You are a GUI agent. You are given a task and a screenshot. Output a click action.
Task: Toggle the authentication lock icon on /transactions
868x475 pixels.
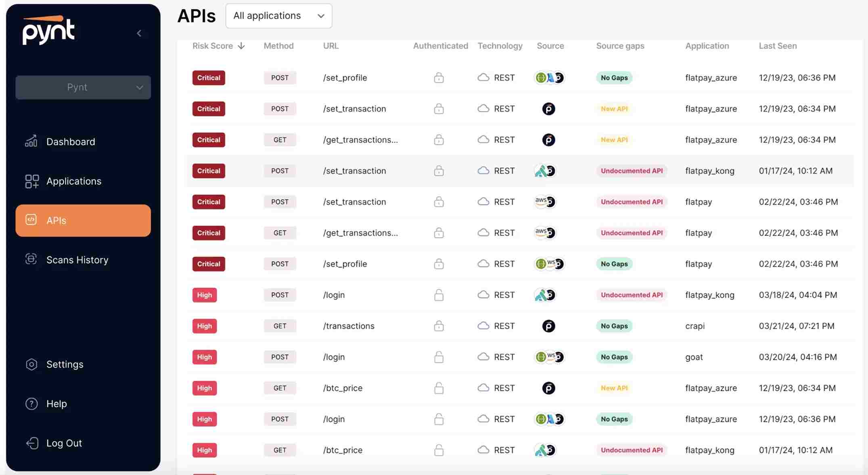point(439,326)
